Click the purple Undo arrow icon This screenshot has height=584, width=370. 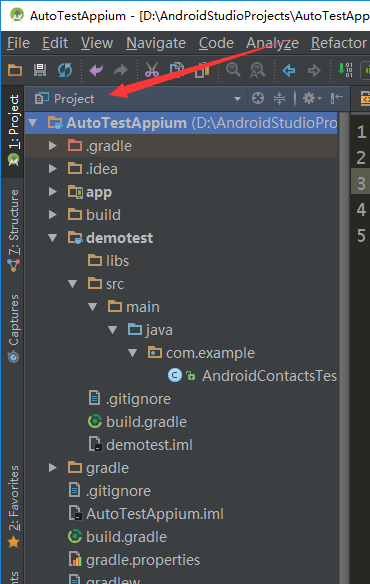[96, 70]
